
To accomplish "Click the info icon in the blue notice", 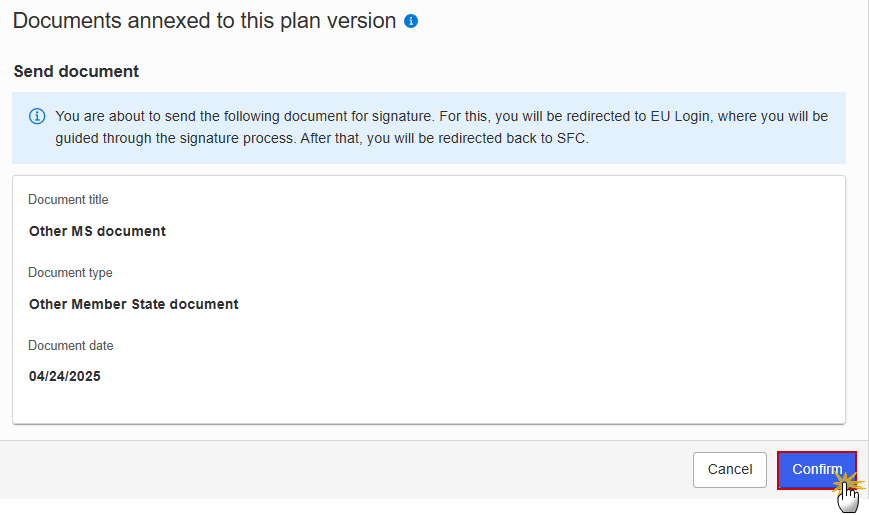I will tap(37, 116).
